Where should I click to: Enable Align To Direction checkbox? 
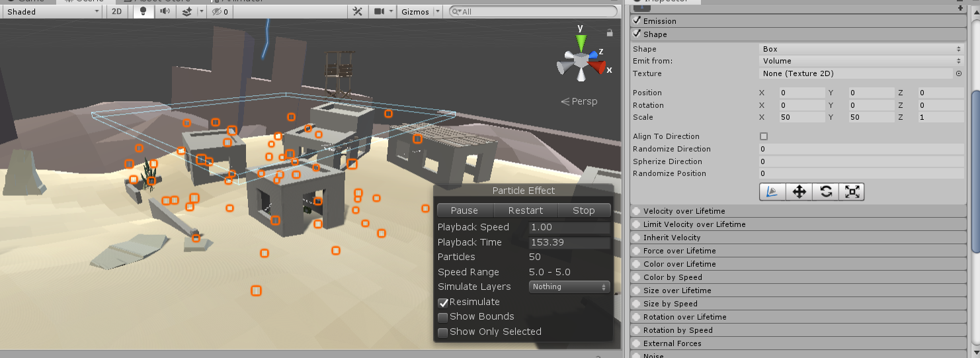[x=764, y=136]
